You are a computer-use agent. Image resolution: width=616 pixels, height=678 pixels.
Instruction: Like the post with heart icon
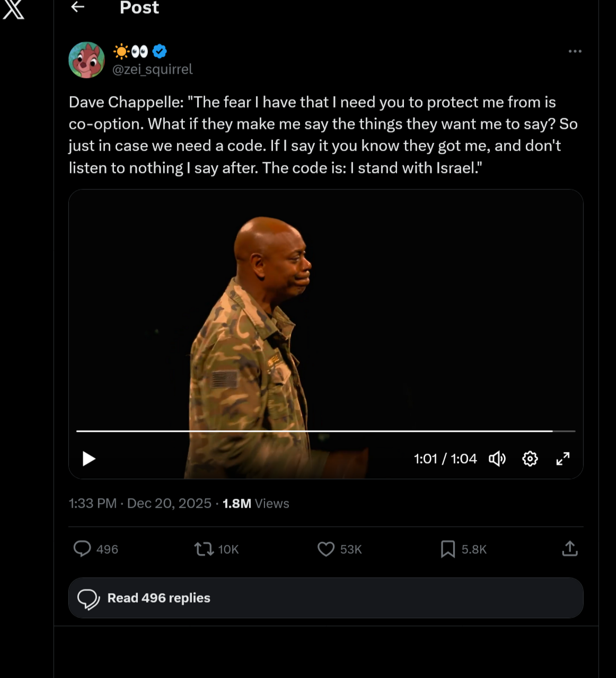326,549
